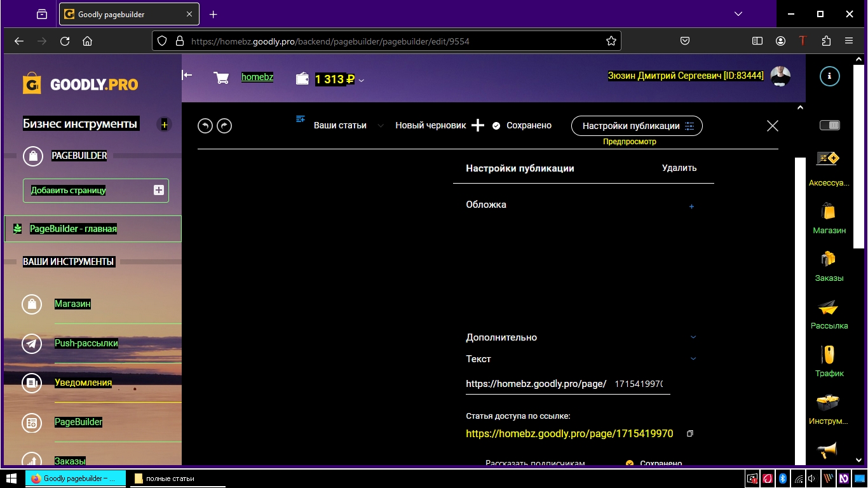This screenshot has width=868, height=488.
Task: Click Новый черновик to create a draft
Action: [431, 125]
